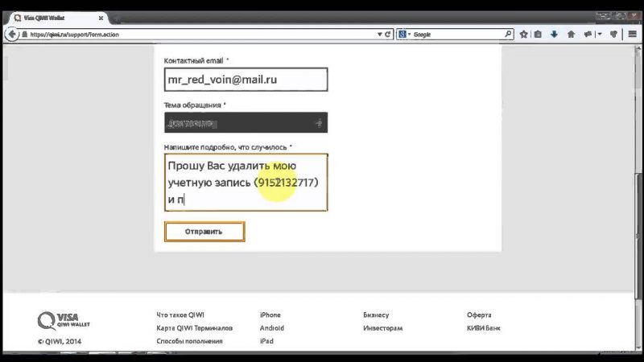Open the Оферта footer link
Viewport: 644px width, 362px height.
pyautogui.click(x=479, y=315)
